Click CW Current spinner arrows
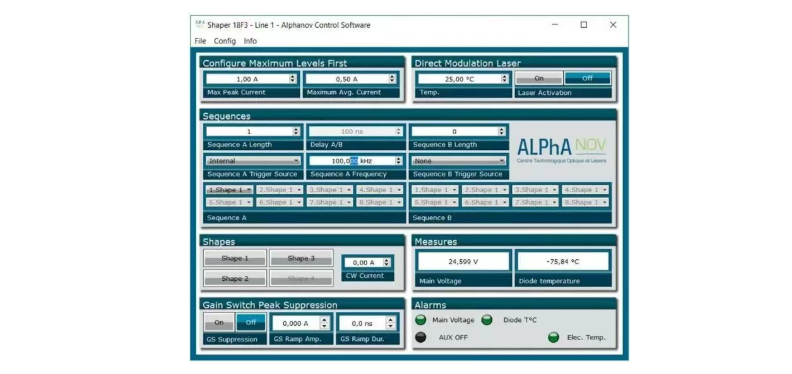The image size is (792, 374). 387,262
